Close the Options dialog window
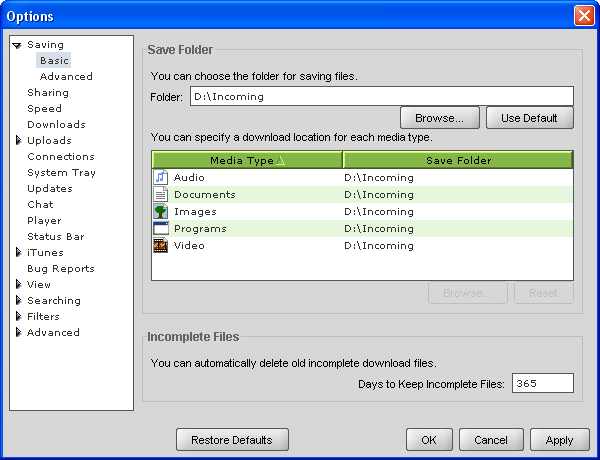 pos(584,16)
